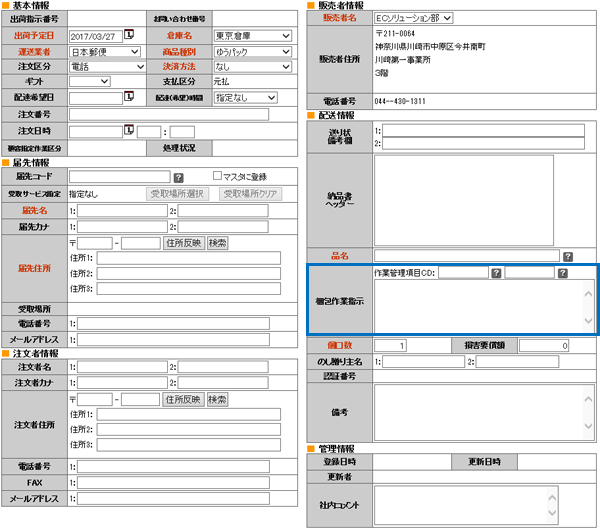Focus the second 注文者カナ input field
Image resolution: width=600 pixels, height=531 pixels.
[x=223, y=383]
